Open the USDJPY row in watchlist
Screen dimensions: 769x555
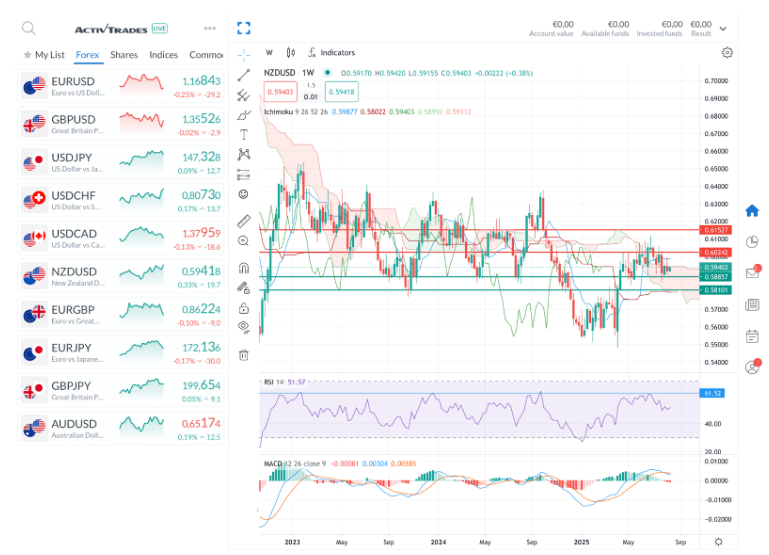(x=121, y=163)
